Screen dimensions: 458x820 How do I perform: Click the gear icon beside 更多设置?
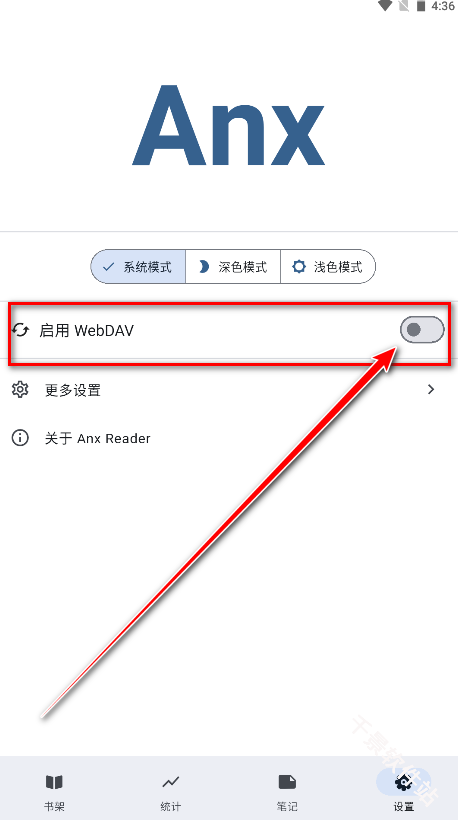pyautogui.click(x=20, y=390)
